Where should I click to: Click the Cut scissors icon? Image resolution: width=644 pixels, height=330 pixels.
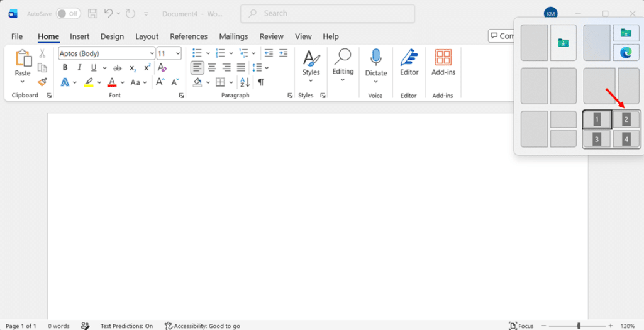(x=42, y=53)
